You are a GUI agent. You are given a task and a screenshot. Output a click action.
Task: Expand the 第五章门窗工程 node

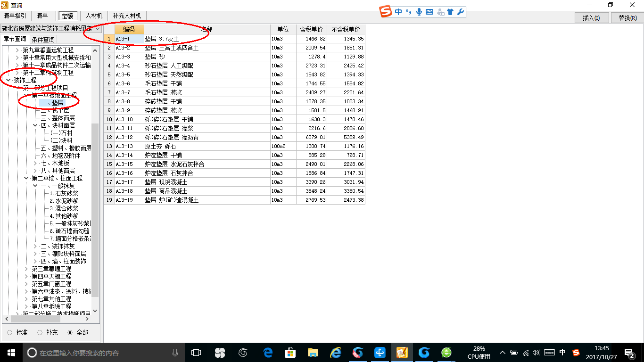[x=26, y=284]
